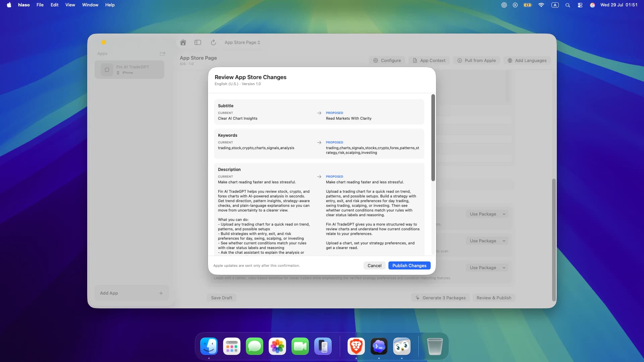Screen dimensions: 644x362
Task: Open the Window menu
Action: [90, 5]
